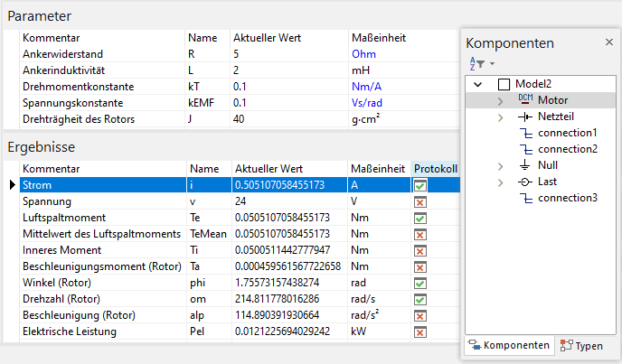Click the Last load symbol icon

[526, 182]
